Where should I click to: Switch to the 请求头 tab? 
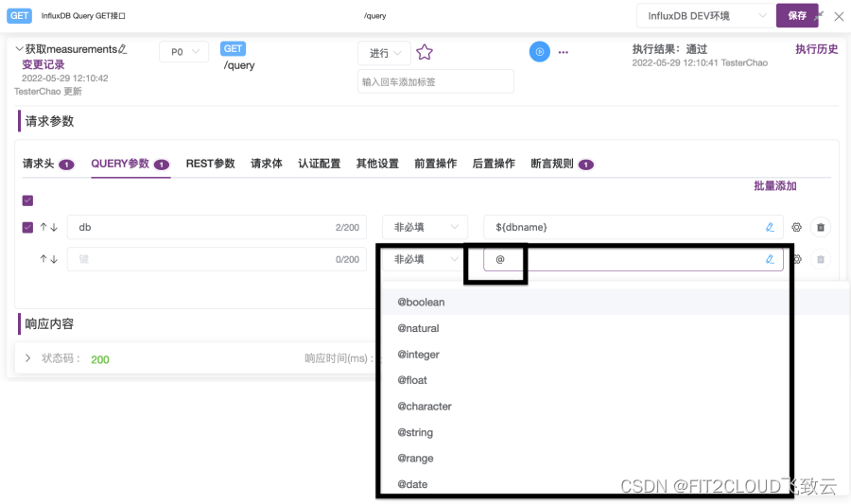coord(48,164)
